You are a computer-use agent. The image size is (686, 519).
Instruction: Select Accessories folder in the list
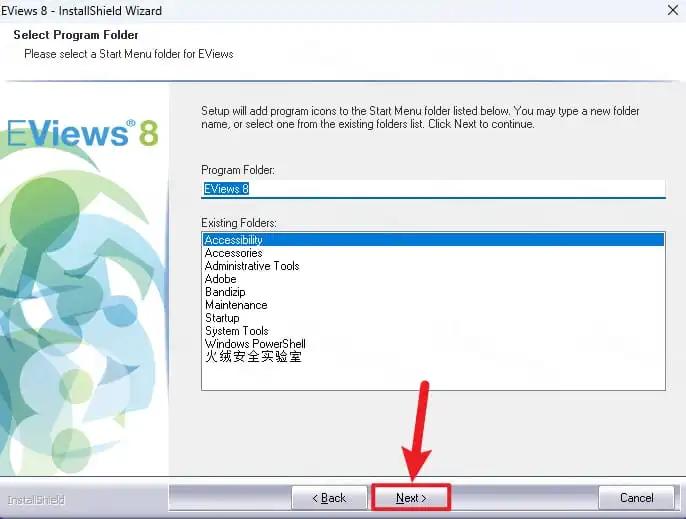click(433, 253)
